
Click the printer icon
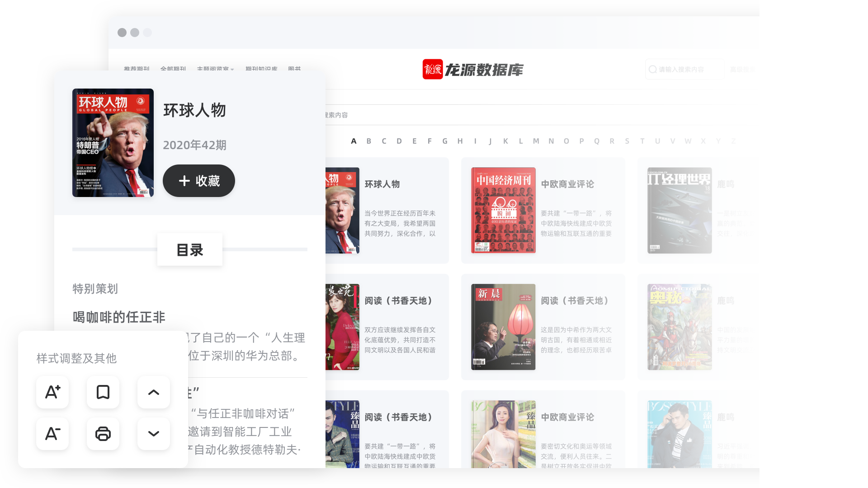coord(103,434)
